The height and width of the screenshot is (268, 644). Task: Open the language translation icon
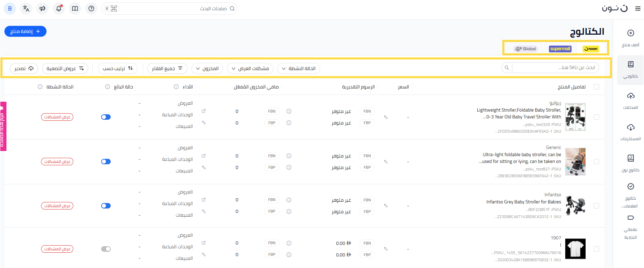pos(26,9)
